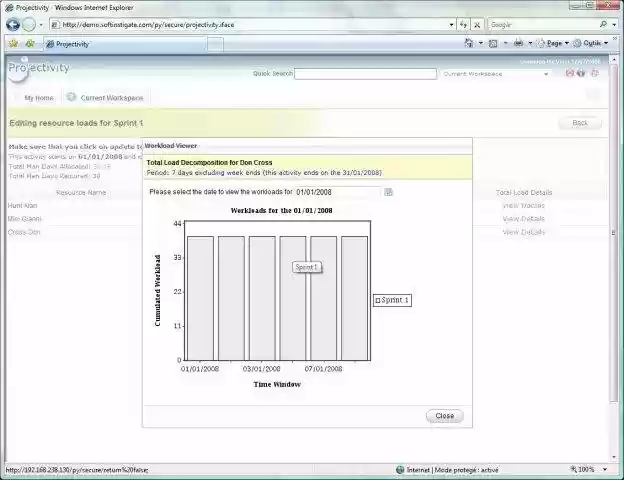
Task: Click the Internet zone globe status icon
Action: pos(400,470)
